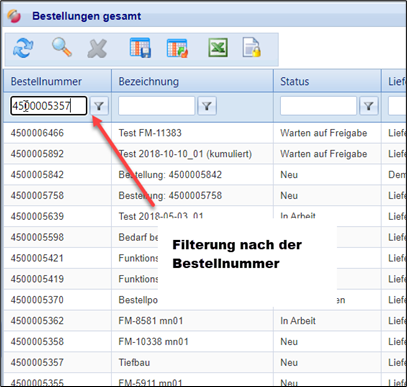Click the app logo beside Bestellungen gesamt

point(14,16)
